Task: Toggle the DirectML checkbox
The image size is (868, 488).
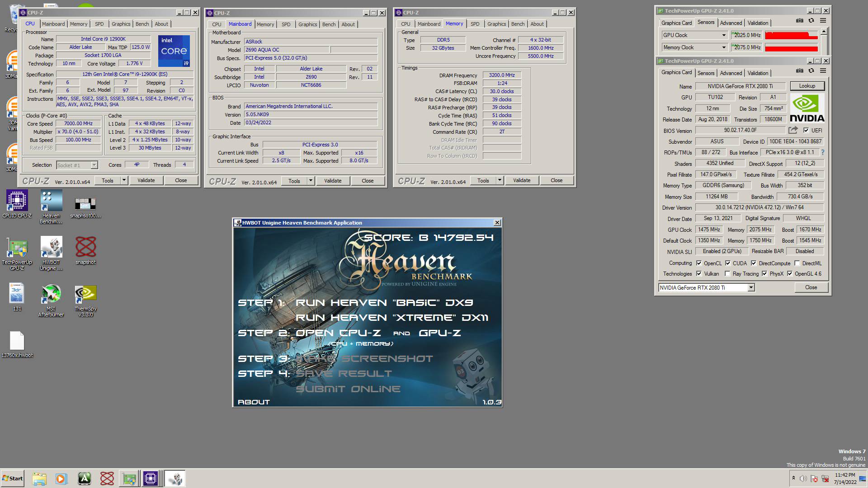Action: (x=797, y=263)
